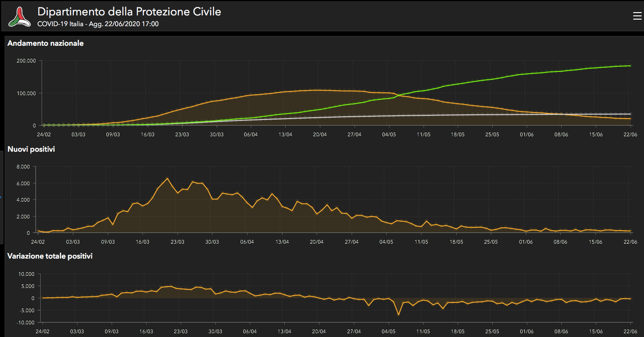Viewport: 644px width, 337px height.
Task: Select the Nuovi positivi chart title
Action: [x=31, y=149]
